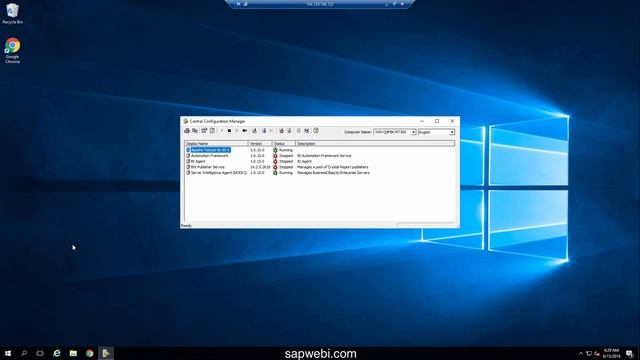
Task: Click the Running icon for Server Intelligence Agent
Action: pos(275,173)
